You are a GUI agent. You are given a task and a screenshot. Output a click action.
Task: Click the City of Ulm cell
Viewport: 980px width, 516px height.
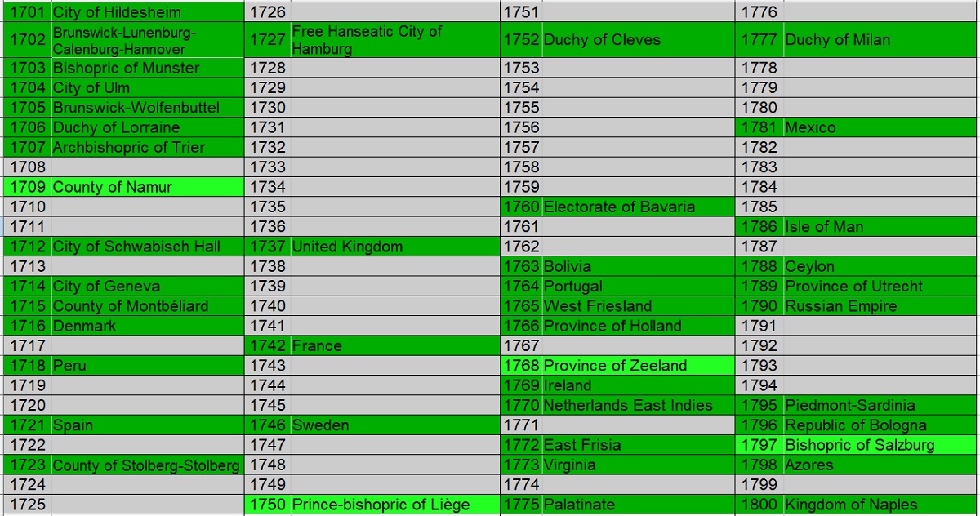tap(147, 87)
